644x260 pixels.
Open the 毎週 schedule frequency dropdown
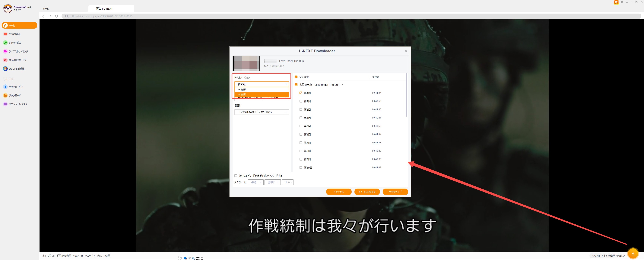(x=255, y=182)
